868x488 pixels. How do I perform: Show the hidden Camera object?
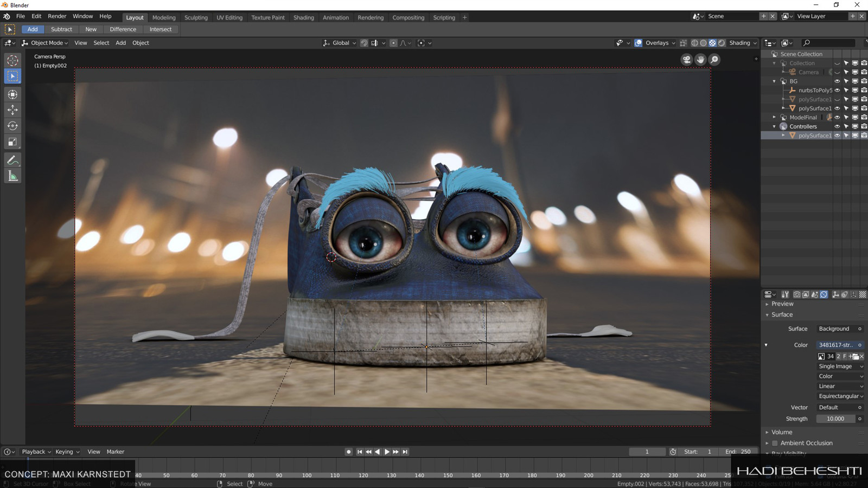tap(837, 72)
